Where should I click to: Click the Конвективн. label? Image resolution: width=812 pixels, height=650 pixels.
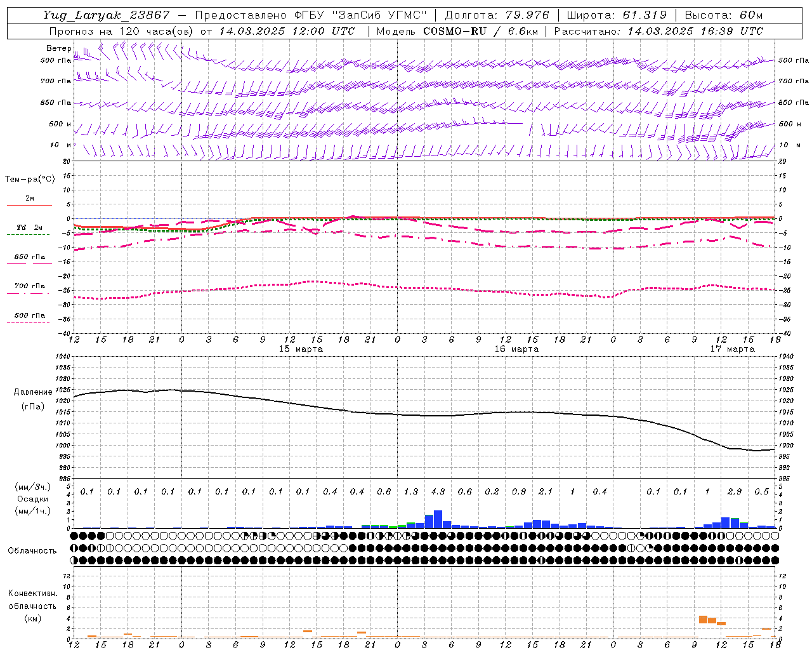coord(32,594)
